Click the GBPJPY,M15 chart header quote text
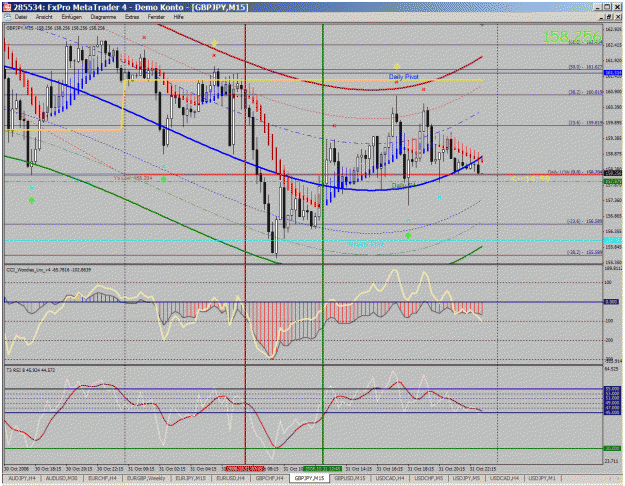Image resolution: width=625 pixels, height=486 pixels. (x=55, y=28)
